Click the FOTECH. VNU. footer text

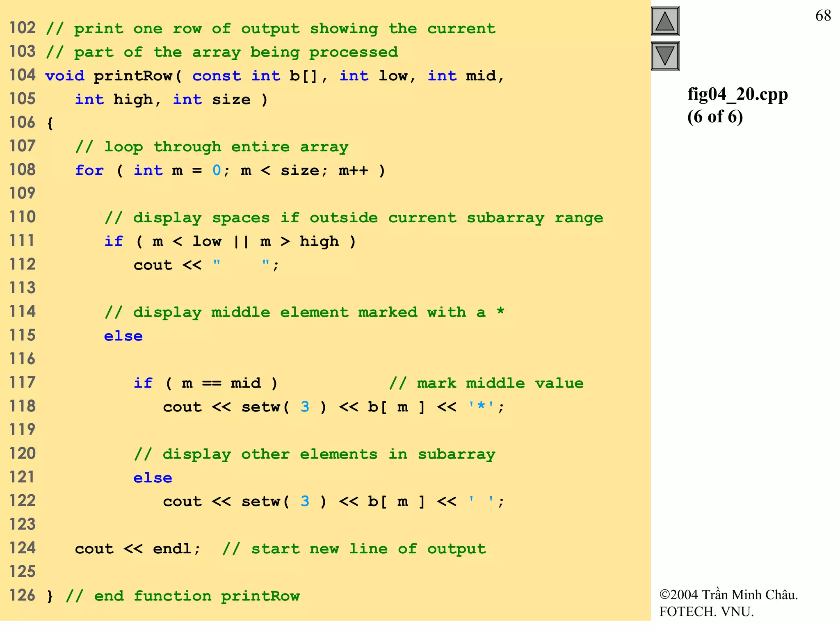coord(707,612)
